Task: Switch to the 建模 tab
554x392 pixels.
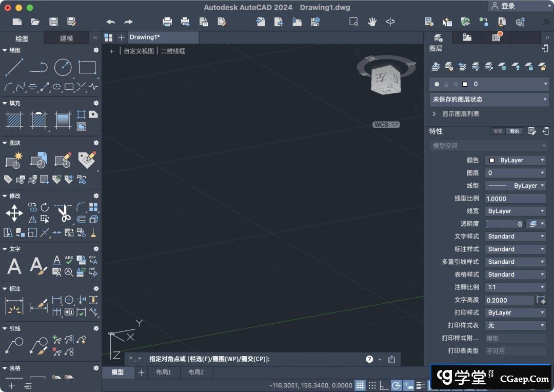Action: tap(67, 38)
